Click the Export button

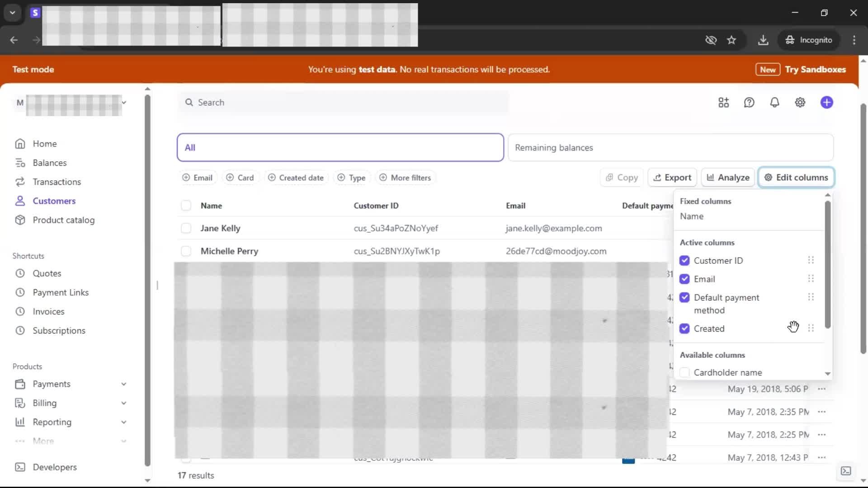672,178
